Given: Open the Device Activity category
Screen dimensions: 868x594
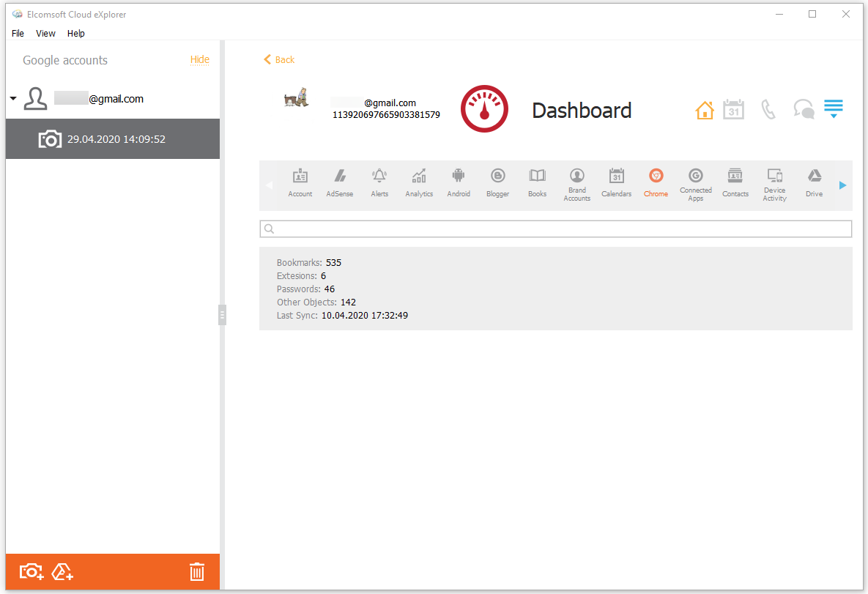Looking at the screenshot, I should 774,183.
